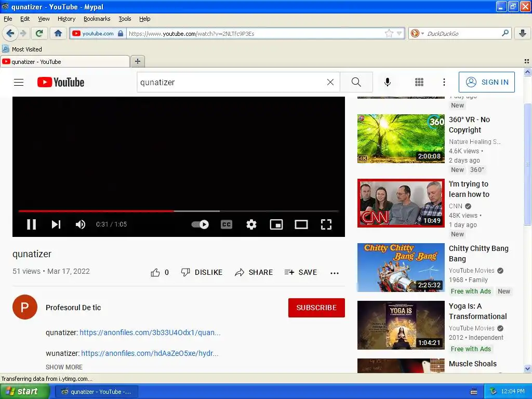The image size is (532, 399).
Task: Toggle closed captions CC button
Action: click(227, 224)
